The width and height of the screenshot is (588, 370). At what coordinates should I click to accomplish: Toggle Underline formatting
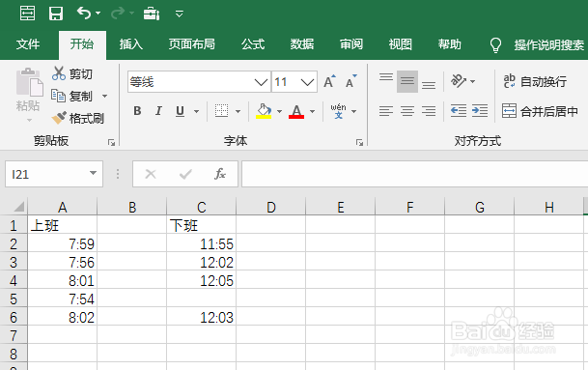[180, 111]
